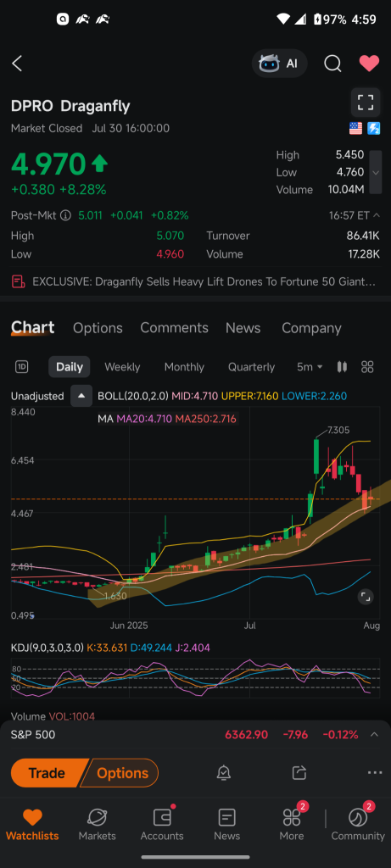The image size is (391, 868).
Task: Switch to the Company tab
Action: tap(311, 328)
